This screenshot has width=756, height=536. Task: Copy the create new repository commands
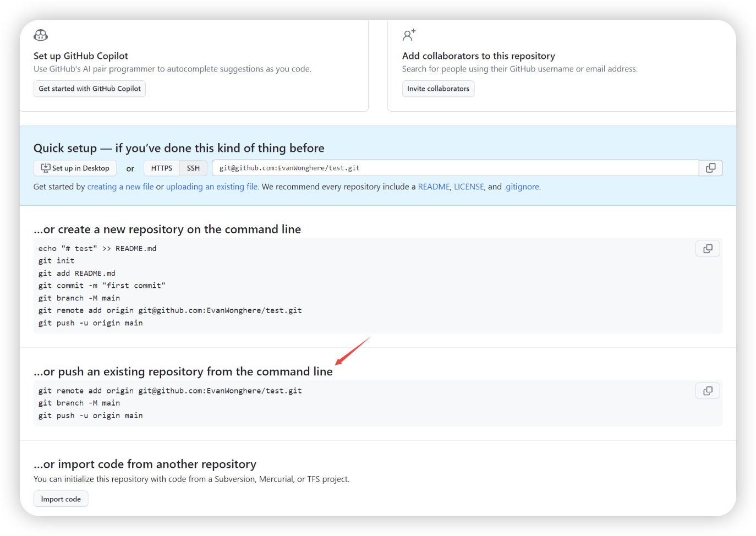pos(708,249)
